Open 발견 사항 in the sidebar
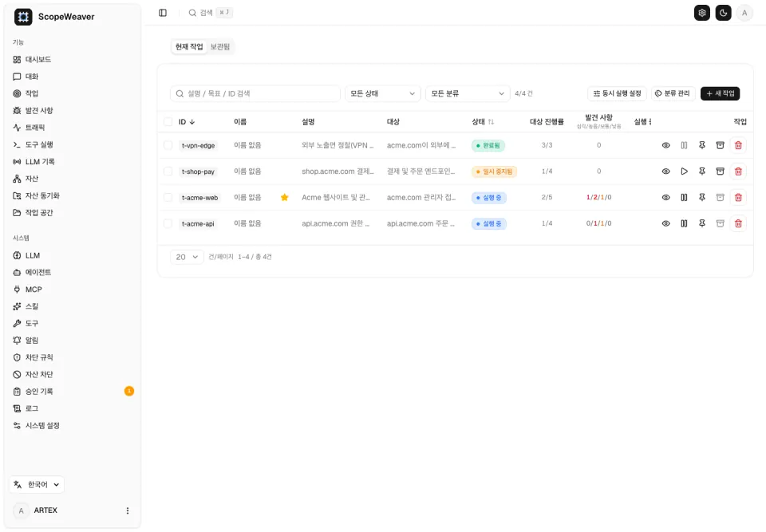766x532 pixels. (x=73, y=110)
